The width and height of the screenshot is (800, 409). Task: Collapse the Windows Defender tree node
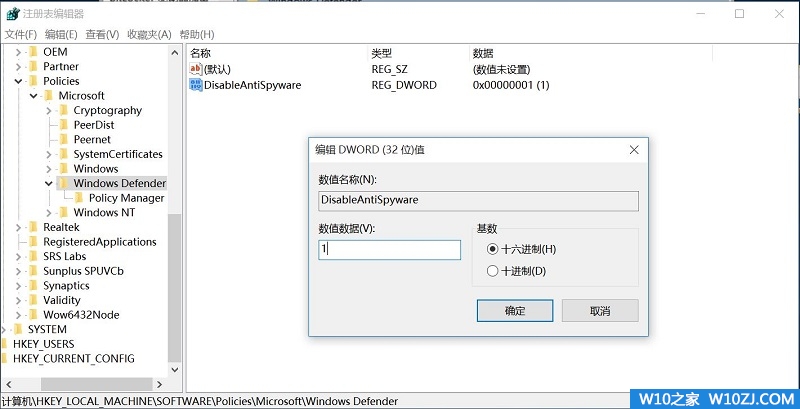tap(49, 184)
